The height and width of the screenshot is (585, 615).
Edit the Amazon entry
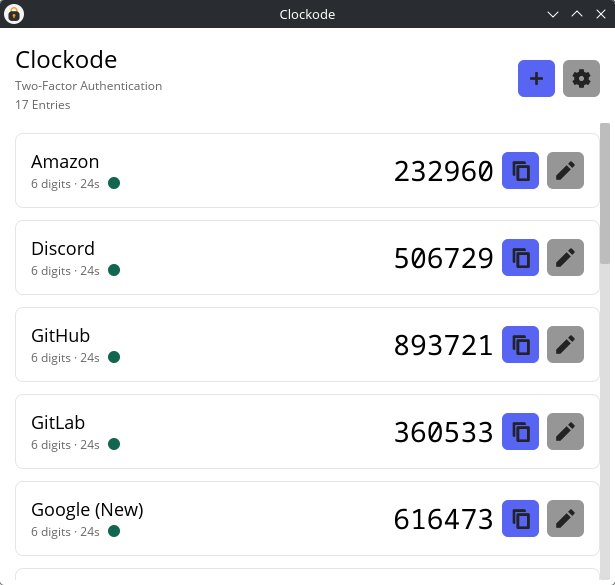pos(566,171)
